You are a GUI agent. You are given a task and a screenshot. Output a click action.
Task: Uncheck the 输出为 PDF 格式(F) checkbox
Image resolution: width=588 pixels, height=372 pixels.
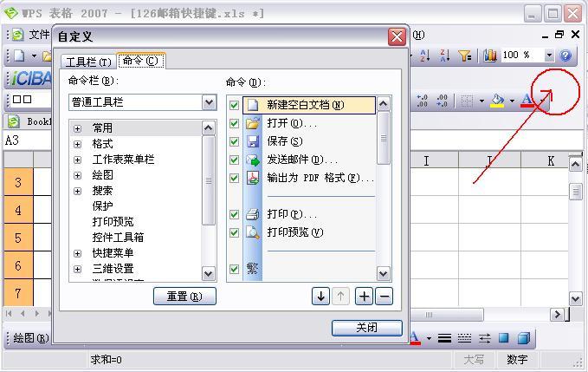[234, 178]
